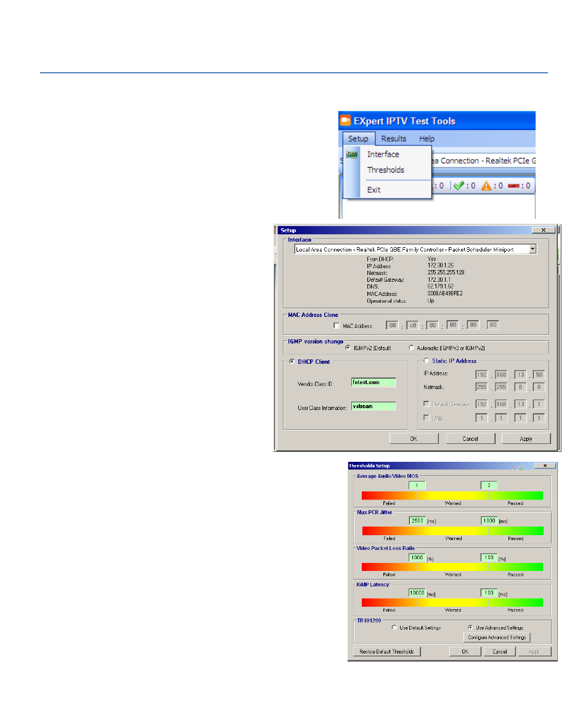Click Apply in the Setup dialog
Viewport: 588px width, 714px height.
[x=526, y=438]
